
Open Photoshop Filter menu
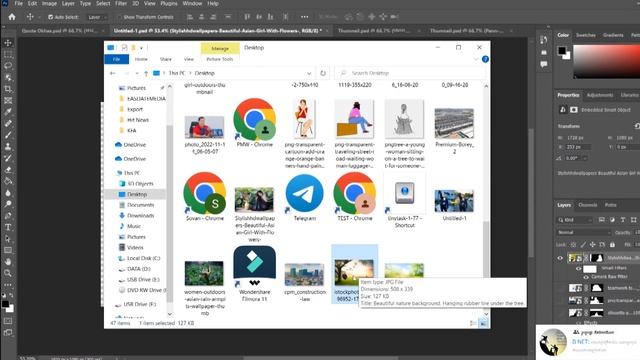click(121, 3)
